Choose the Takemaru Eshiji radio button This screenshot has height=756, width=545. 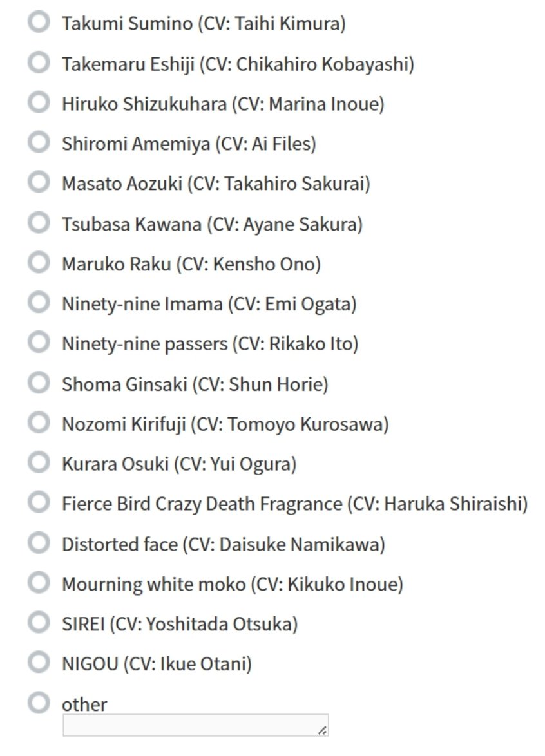point(39,63)
